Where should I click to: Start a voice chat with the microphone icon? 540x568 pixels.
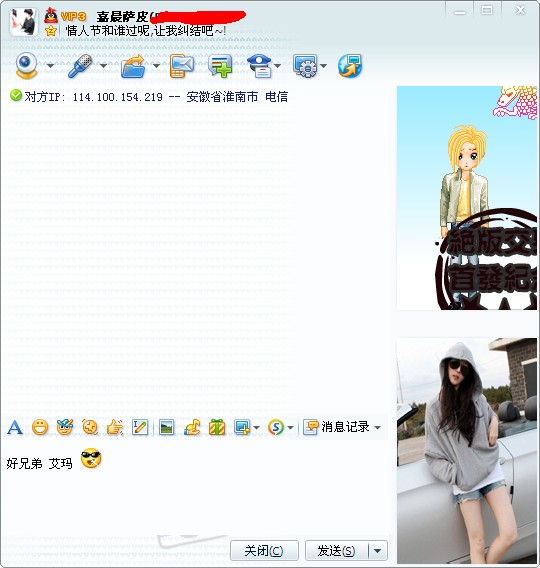click(80, 66)
